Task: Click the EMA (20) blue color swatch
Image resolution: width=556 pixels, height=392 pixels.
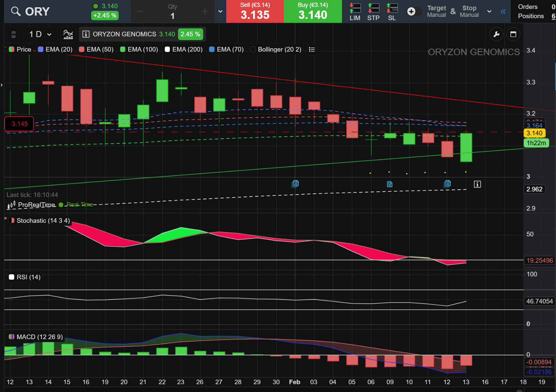Action: (41, 49)
